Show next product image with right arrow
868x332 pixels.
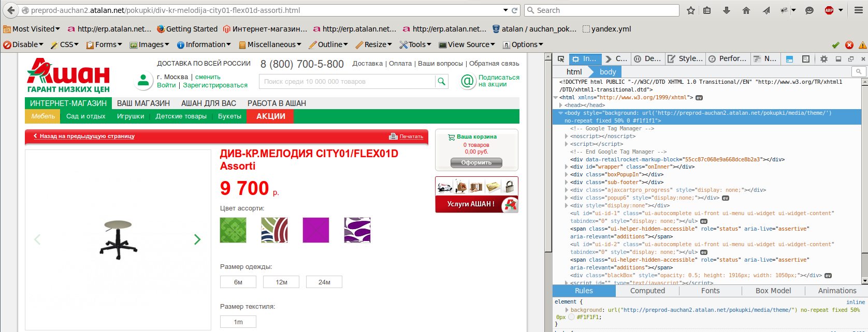coord(197,239)
